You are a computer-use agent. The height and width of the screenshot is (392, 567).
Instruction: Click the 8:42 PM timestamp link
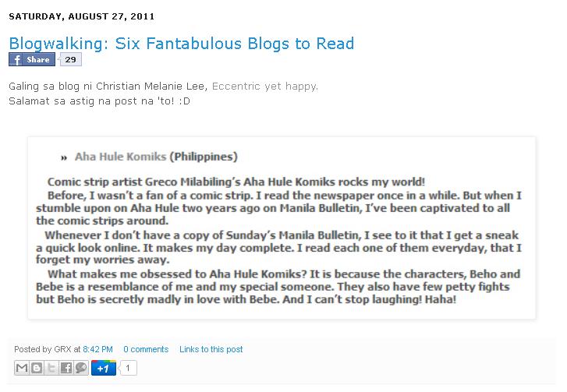(98, 349)
